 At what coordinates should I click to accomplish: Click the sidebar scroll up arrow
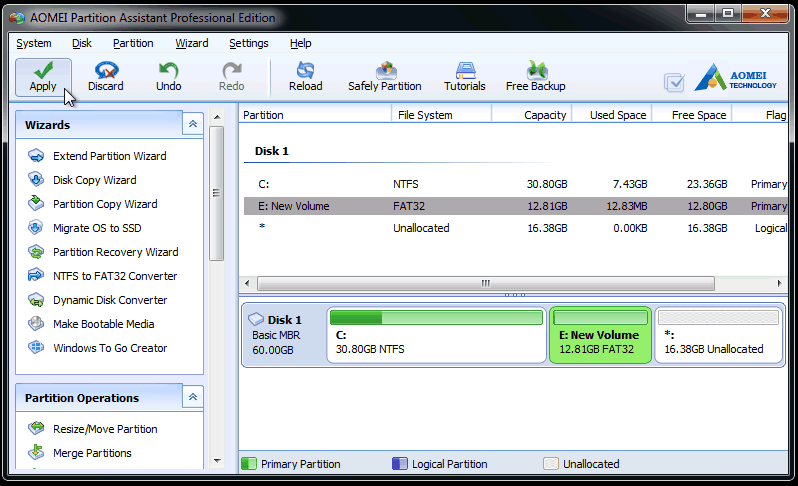[x=217, y=117]
